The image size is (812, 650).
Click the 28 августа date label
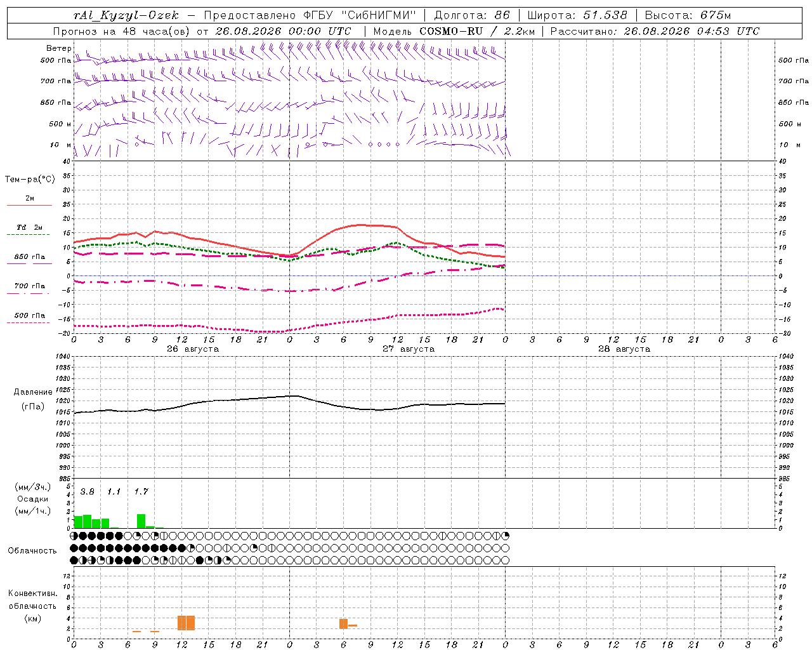click(624, 349)
